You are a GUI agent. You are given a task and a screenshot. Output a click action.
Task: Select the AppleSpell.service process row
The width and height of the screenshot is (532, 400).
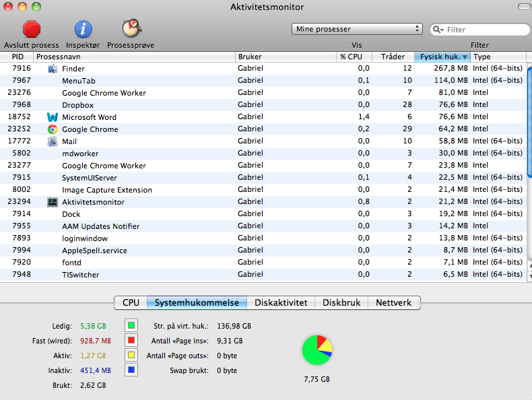coord(263,251)
